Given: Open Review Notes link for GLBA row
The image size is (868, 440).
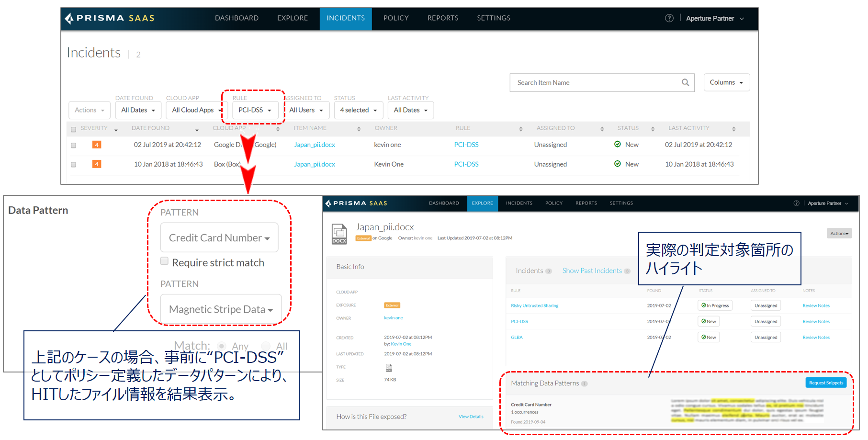Looking at the screenshot, I should pyautogui.click(x=816, y=338).
